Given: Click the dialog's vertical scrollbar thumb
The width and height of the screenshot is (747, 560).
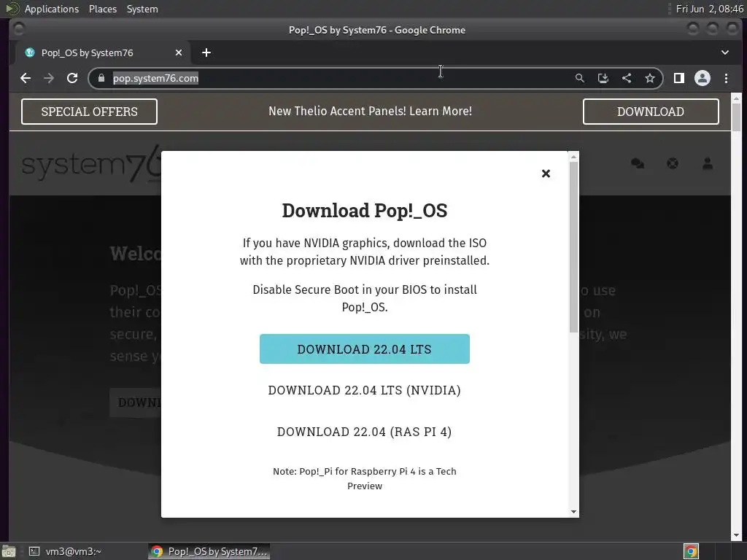Looking at the screenshot, I should (573, 247).
